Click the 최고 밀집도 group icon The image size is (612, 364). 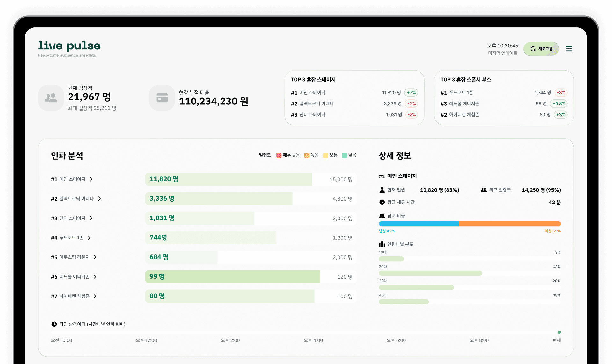484,190
